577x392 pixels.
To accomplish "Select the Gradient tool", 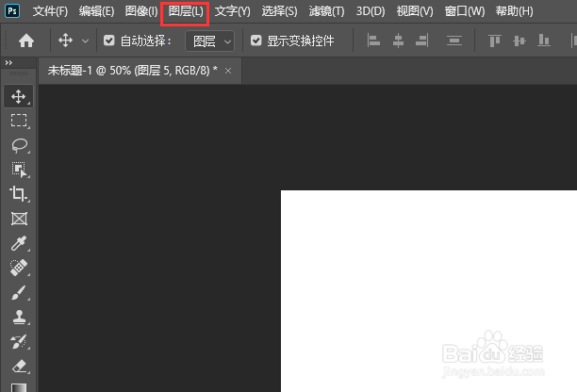I will tap(19, 387).
